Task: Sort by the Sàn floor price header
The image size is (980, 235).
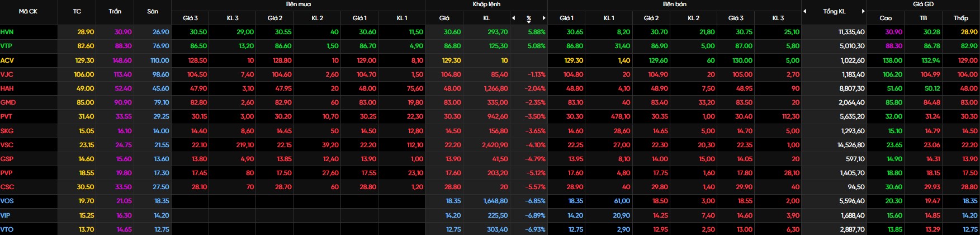Action: (153, 11)
